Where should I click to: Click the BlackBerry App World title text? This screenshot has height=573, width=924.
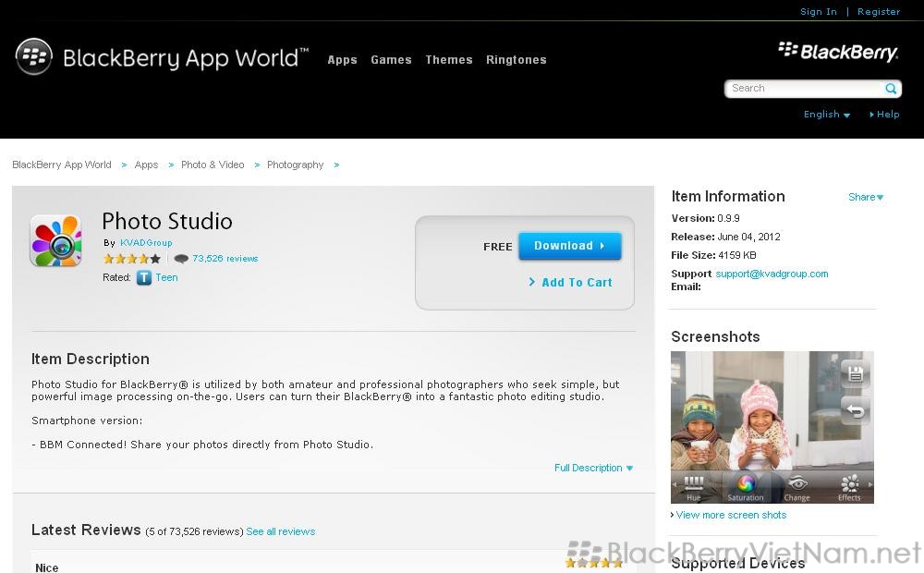click(x=186, y=58)
